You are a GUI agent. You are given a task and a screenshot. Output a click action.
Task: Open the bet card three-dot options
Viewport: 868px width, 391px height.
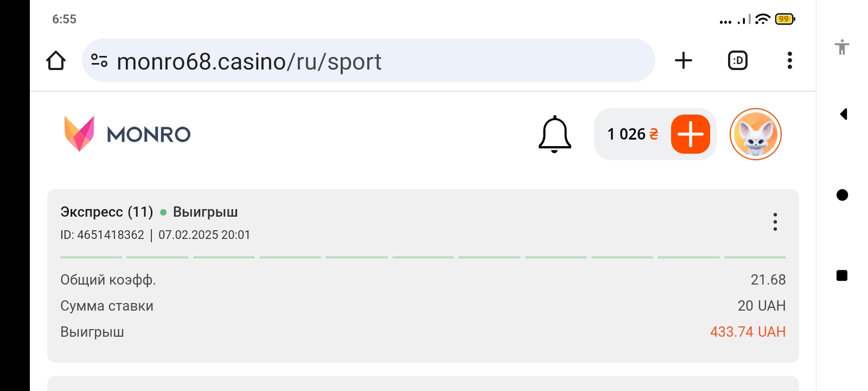(x=775, y=222)
